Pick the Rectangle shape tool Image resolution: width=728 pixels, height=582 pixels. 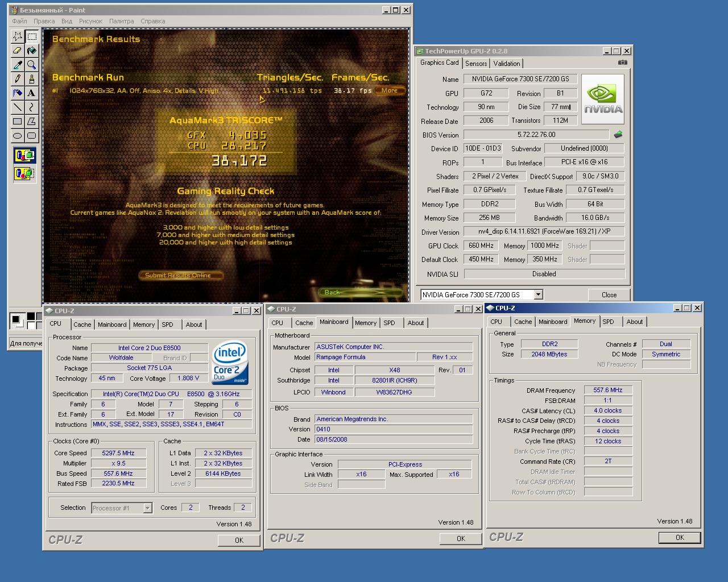18,122
